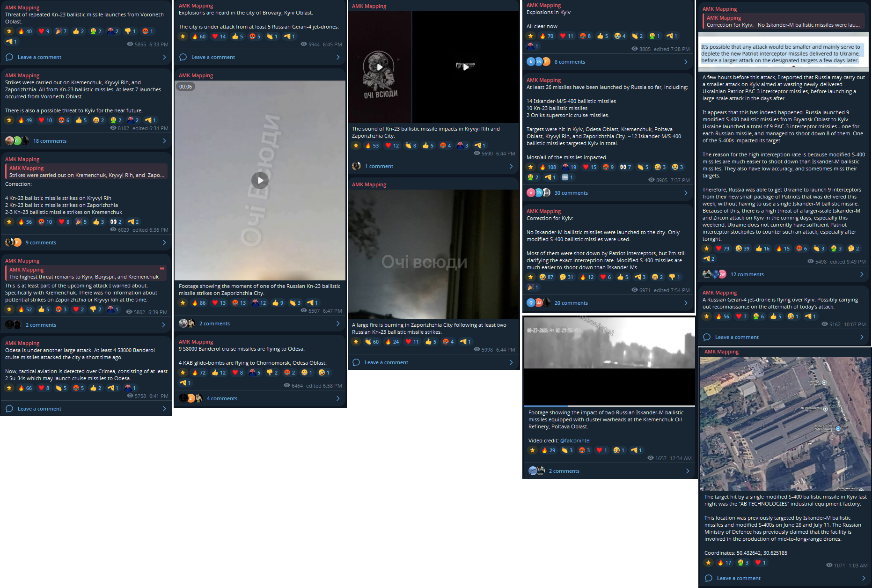The width and height of the screenshot is (872, 588).
Task: Open the chevron beside 12 comments
Action: [862, 274]
